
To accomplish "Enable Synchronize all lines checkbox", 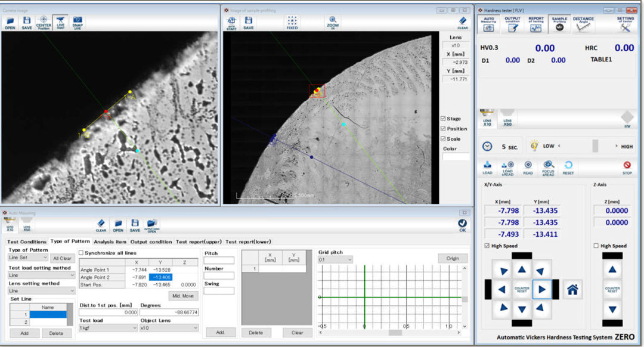I will [x=81, y=253].
